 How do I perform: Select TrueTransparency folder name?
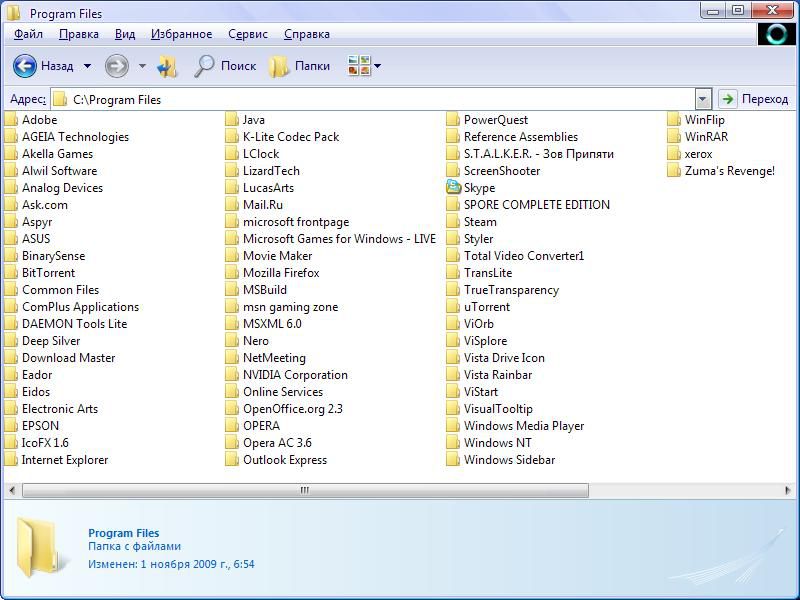tap(511, 290)
